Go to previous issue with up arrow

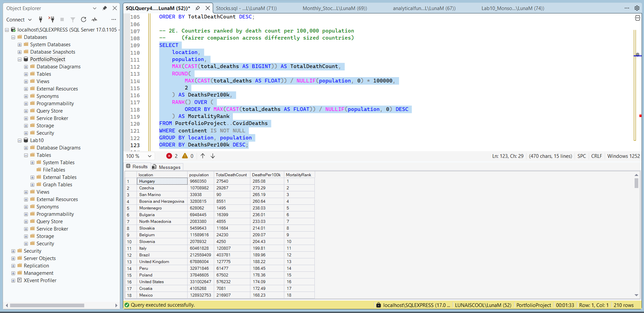point(203,156)
